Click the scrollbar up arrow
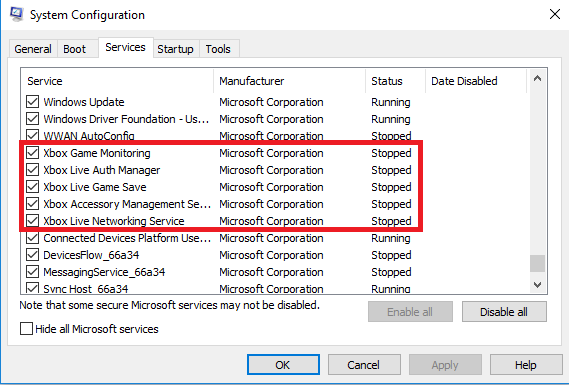569x385 pixels. click(x=537, y=78)
